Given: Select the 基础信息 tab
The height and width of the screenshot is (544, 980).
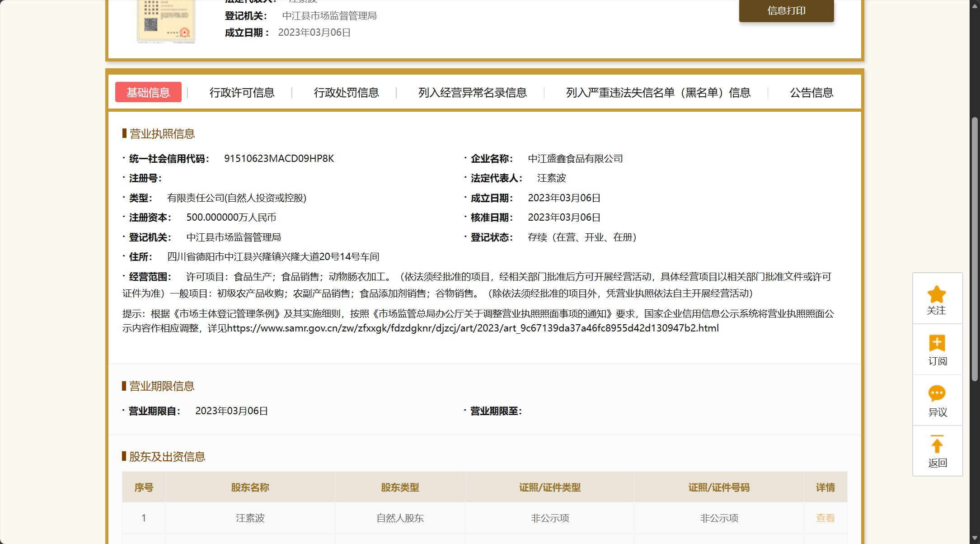Looking at the screenshot, I should tap(148, 92).
